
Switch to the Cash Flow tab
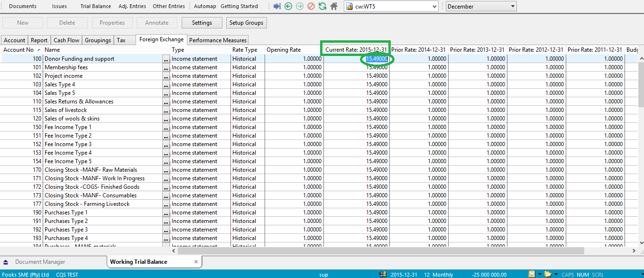click(66, 40)
